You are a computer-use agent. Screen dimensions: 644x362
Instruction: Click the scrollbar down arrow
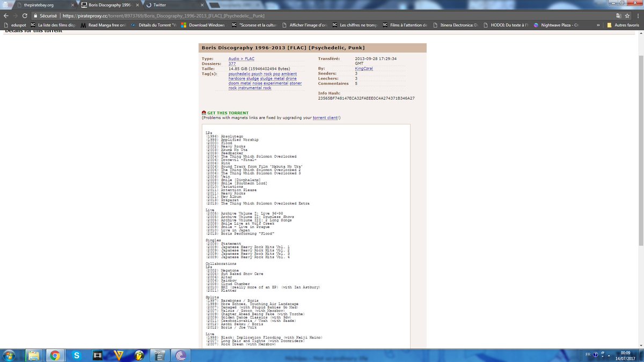[x=641, y=345]
